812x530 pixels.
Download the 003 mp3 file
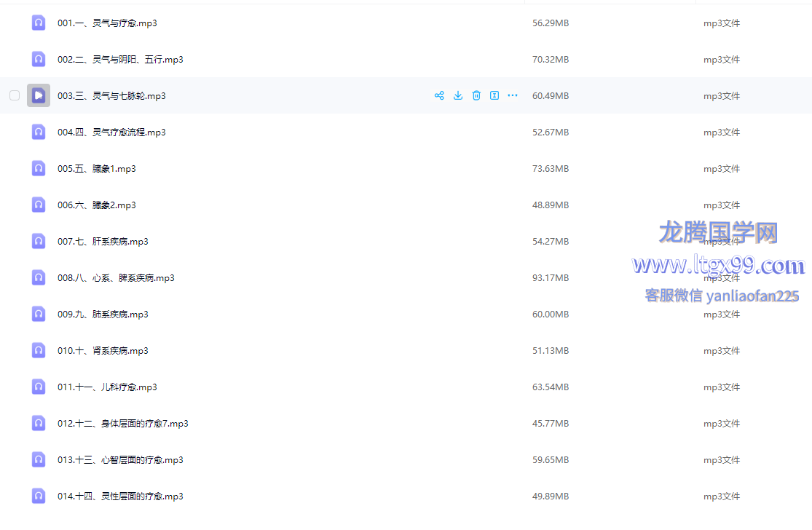pyautogui.click(x=458, y=95)
